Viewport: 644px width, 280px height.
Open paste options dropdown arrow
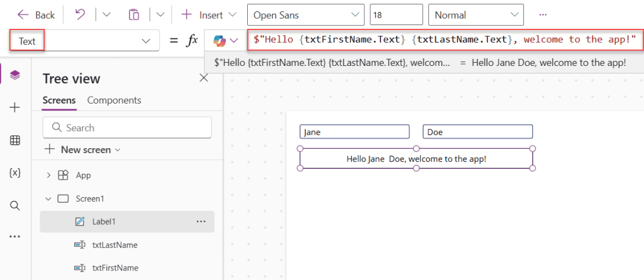[160, 15]
